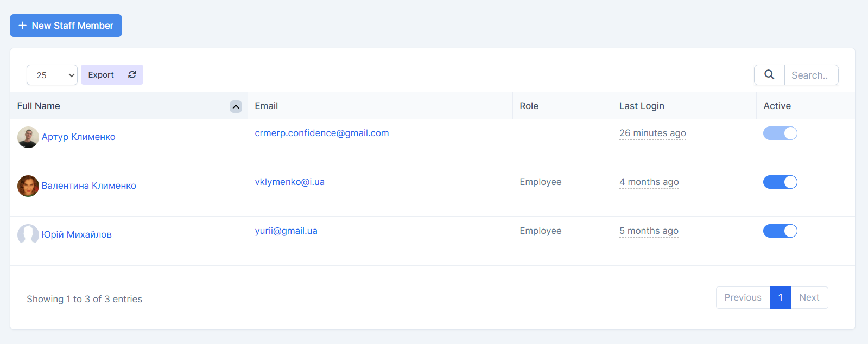
Task: Click into the Search input field
Action: pos(811,75)
